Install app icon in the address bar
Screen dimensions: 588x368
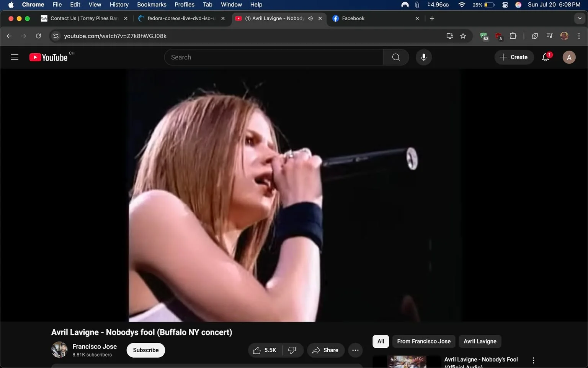coord(450,36)
